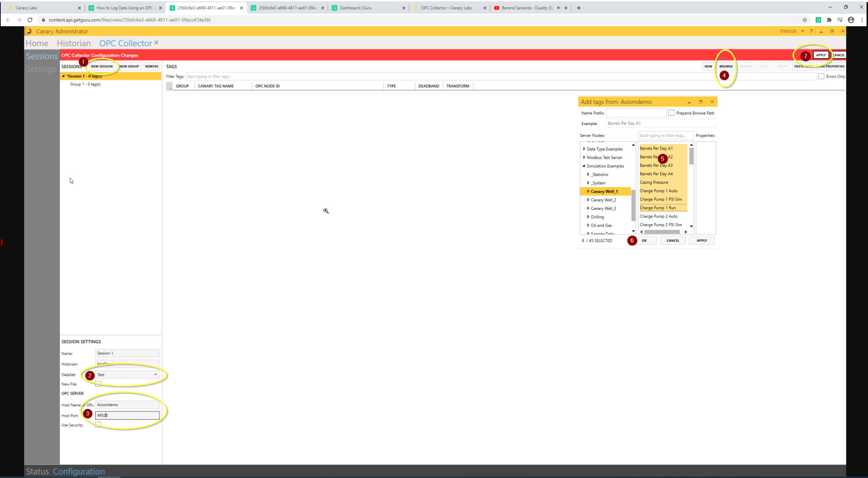
Task: Click the Canary Administrator help question mark
Action: [811, 31]
